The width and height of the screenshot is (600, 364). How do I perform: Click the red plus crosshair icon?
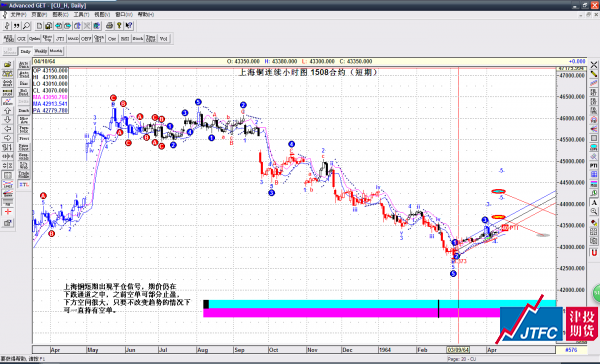point(8,212)
